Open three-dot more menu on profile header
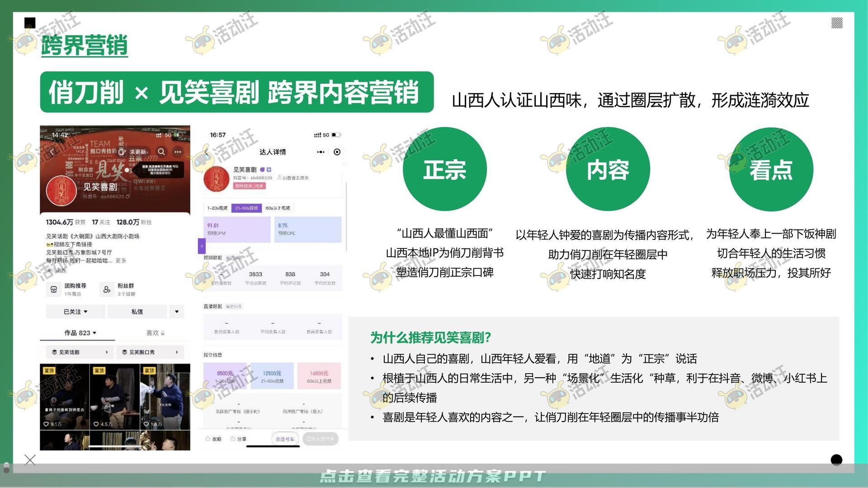 coord(178,152)
